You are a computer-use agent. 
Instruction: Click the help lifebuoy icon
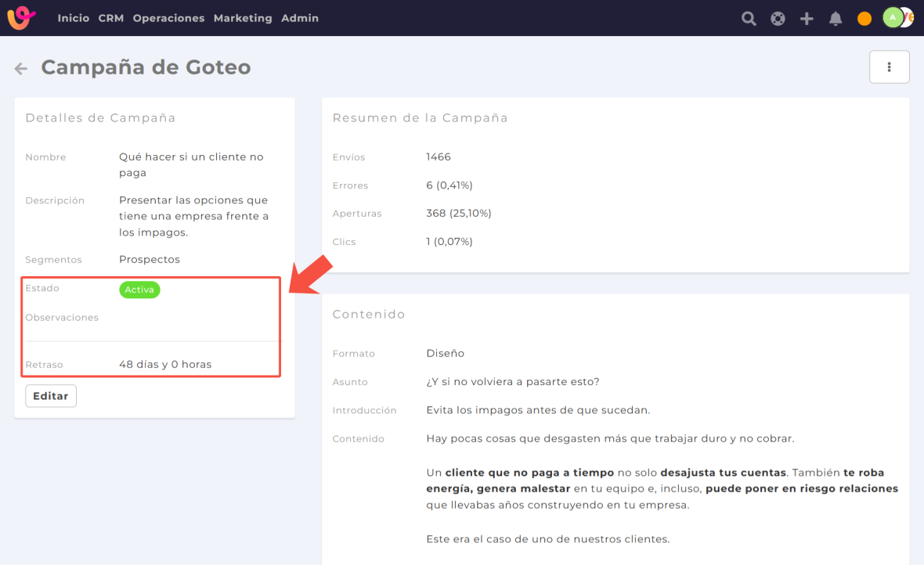click(x=778, y=19)
